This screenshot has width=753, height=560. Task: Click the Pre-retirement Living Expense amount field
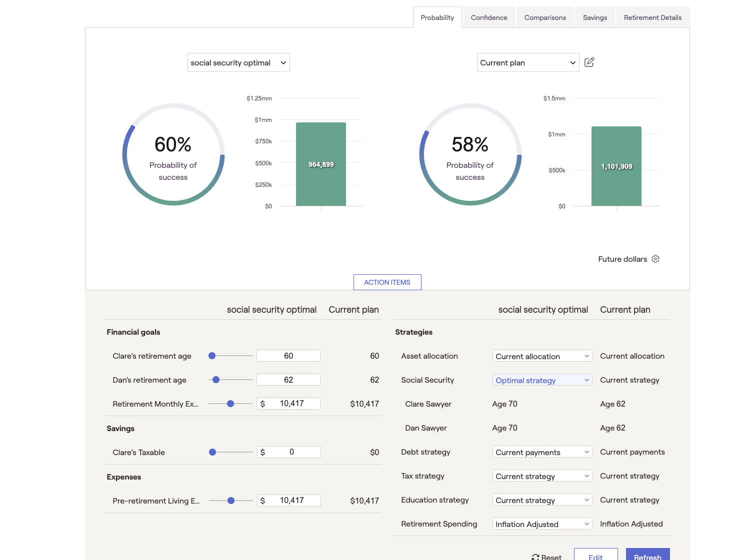[x=288, y=501]
